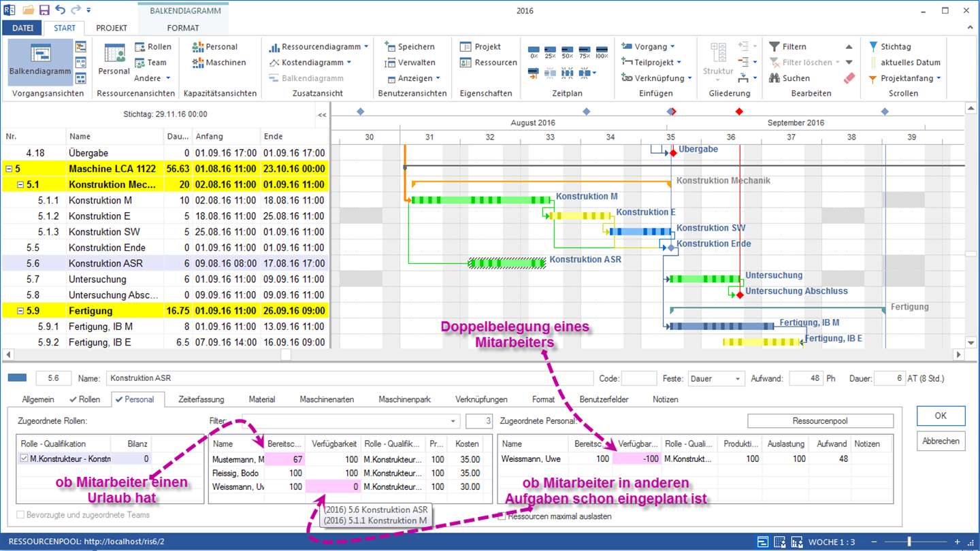This screenshot has height=551, width=980.
Task: Switch to the PROJEKT ribbon tab
Action: [x=112, y=28]
